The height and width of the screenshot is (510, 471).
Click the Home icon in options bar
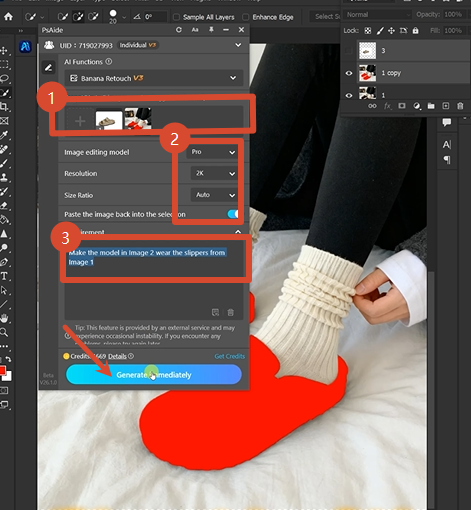[8, 16]
